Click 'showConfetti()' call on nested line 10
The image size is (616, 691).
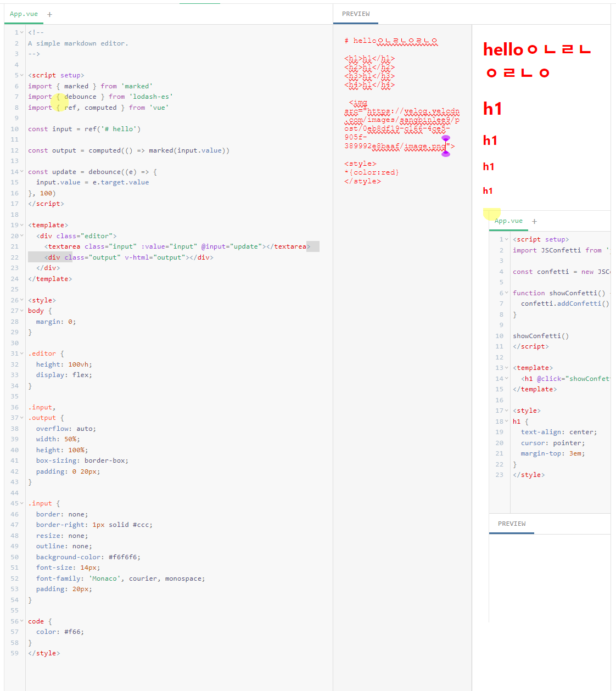(541, 336)
